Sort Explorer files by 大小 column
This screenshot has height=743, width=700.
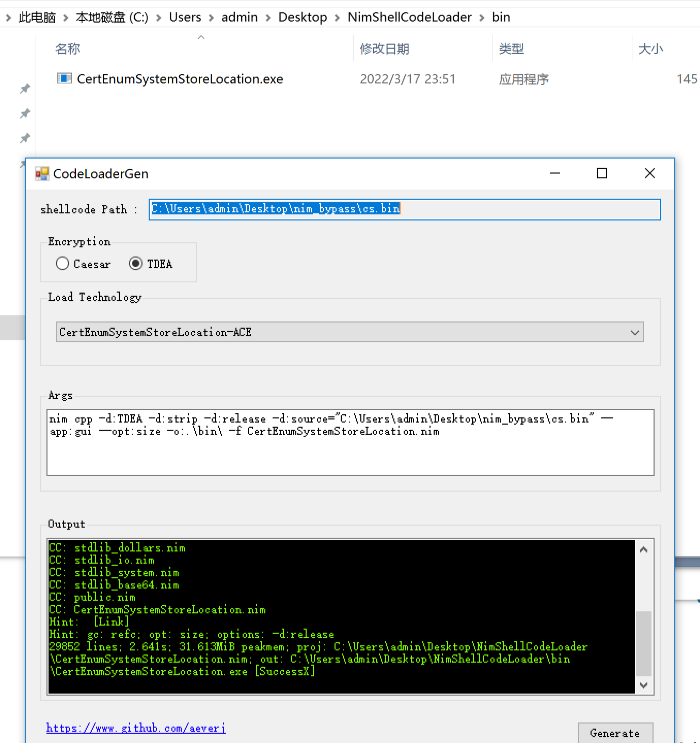(651, 49)
